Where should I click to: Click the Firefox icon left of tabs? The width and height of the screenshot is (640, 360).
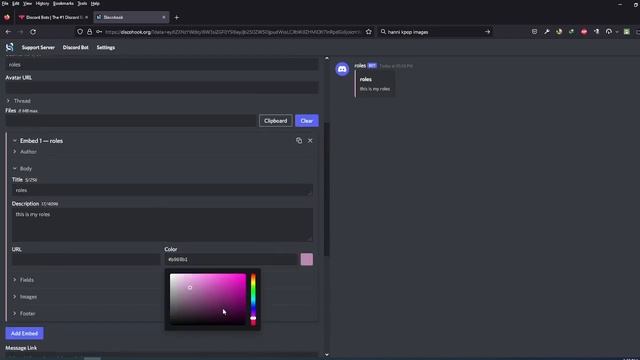tap(7, 18)
